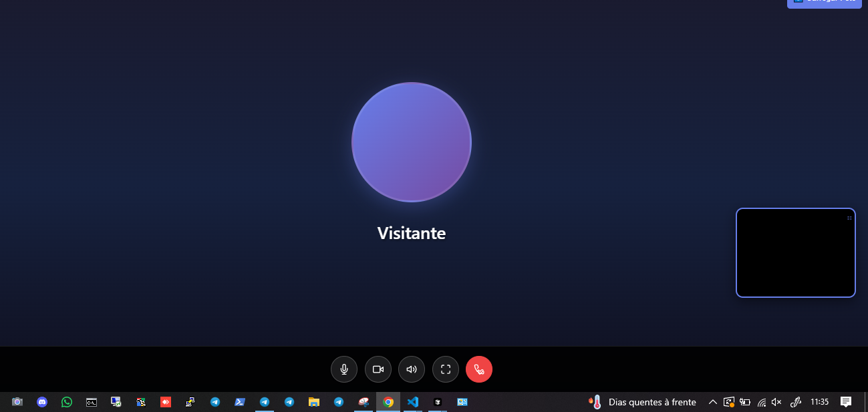
Task: Launch Tor Browser from the taskbar
Action: pyautogui.click(x=437, y=402)
